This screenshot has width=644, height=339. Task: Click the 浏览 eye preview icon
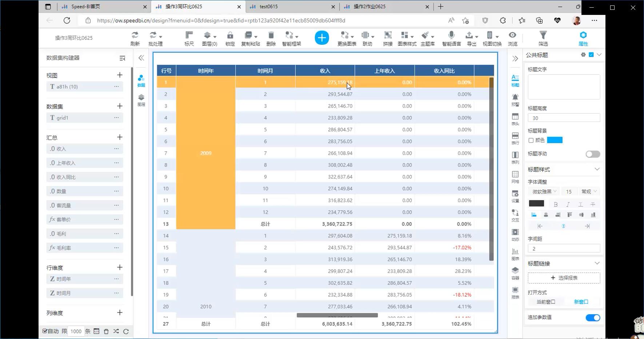(512, 36)
